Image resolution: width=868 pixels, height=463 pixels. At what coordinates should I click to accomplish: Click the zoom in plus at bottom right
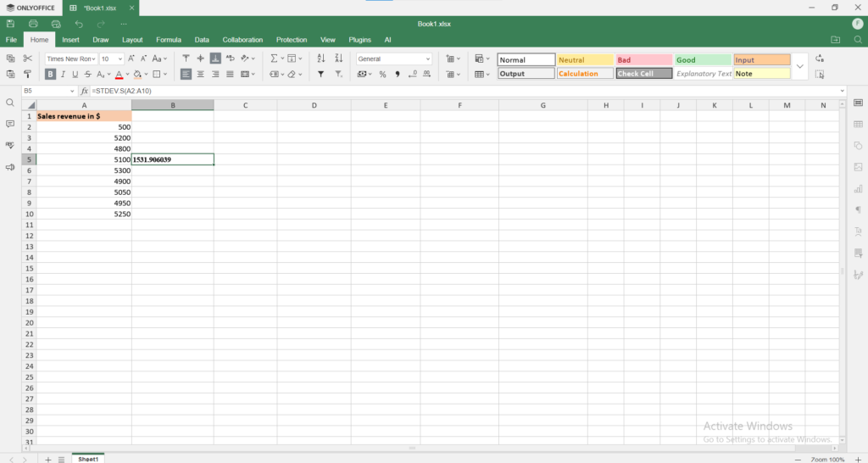[858, 460]
